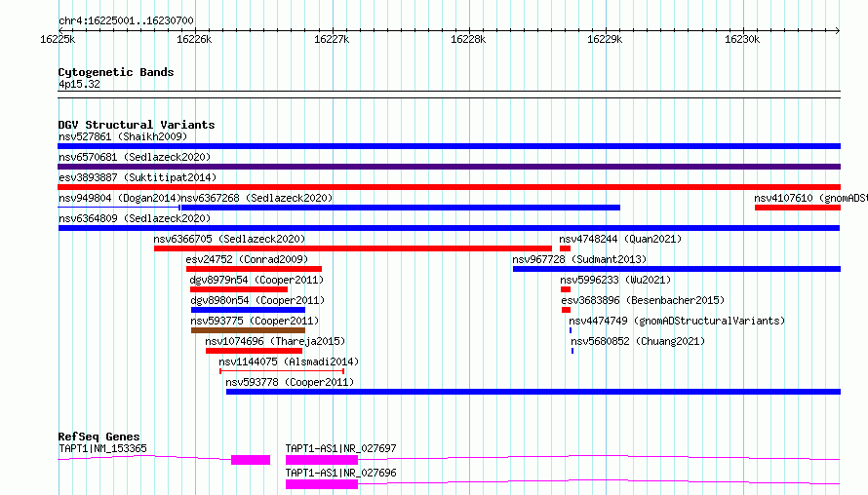The width and height of the screenshot is (868, 495).
Task: Select the small red esv3683896 variant bar
Action: click(566, 310)
